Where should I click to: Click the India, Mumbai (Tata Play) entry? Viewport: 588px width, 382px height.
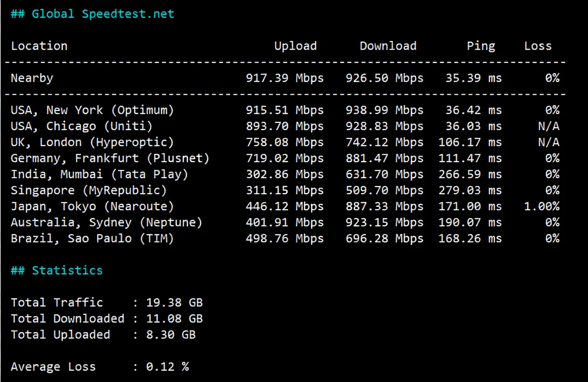99,174
